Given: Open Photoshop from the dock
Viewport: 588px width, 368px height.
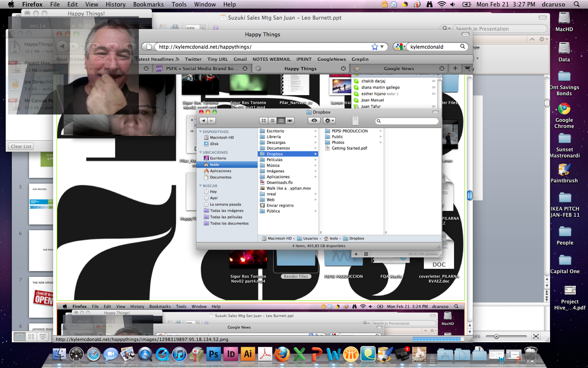Looking at the screenshot, I should [214, 354].
